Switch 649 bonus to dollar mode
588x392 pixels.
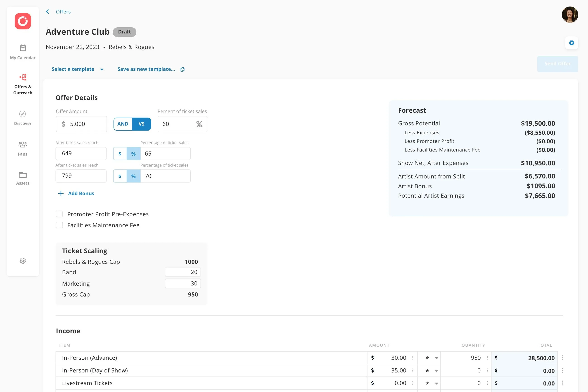pos(120,154)
